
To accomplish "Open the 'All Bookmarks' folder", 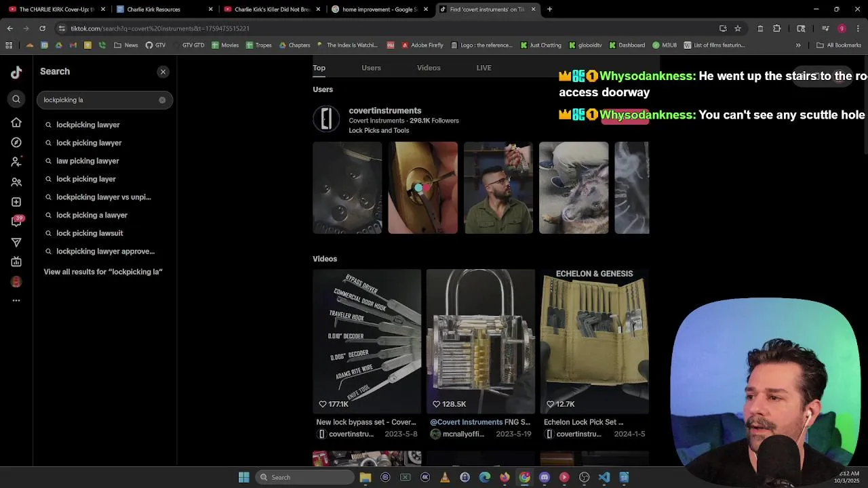I will [x=839, y=45].
